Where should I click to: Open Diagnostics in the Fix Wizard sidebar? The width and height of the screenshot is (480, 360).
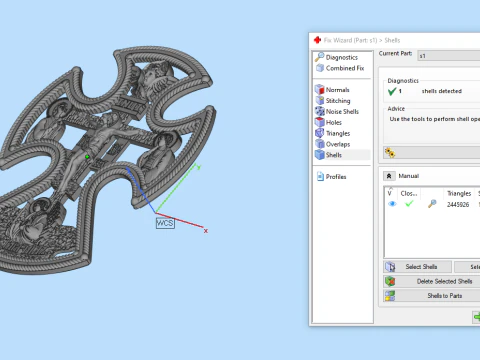tap(337, 57)
